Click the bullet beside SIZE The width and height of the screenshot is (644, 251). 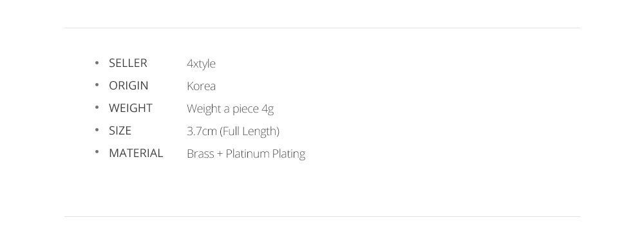coord(97,130)
